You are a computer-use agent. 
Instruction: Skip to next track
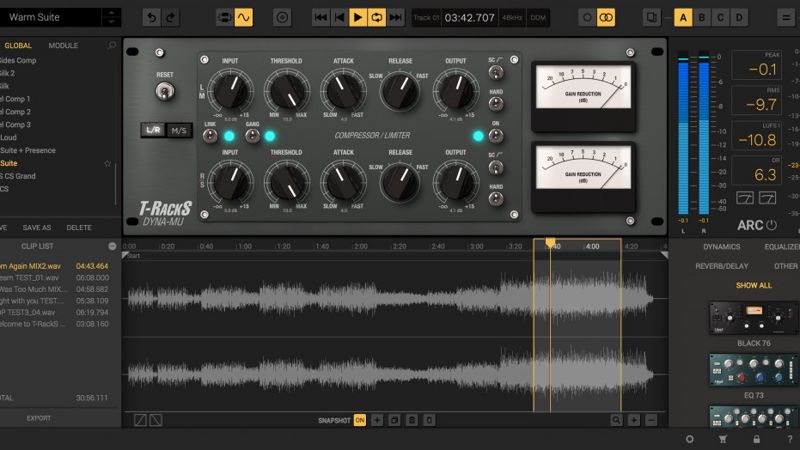[395, 18]
